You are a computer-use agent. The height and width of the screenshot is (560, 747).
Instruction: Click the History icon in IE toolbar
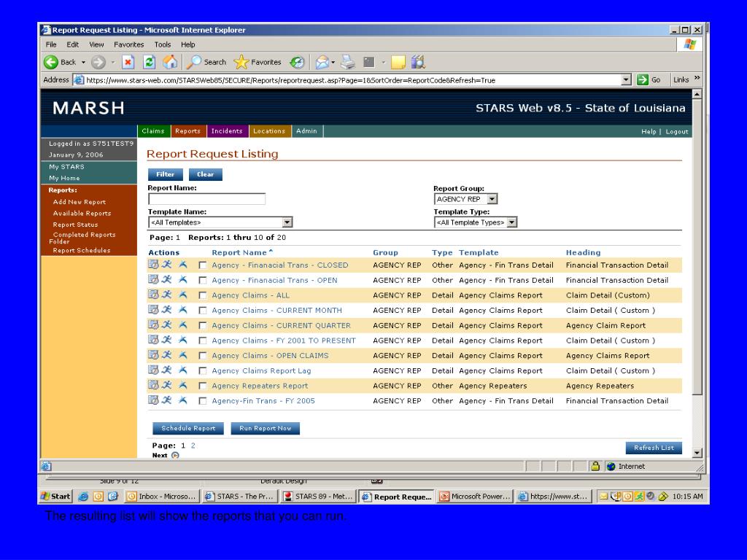tap(298, 62)
